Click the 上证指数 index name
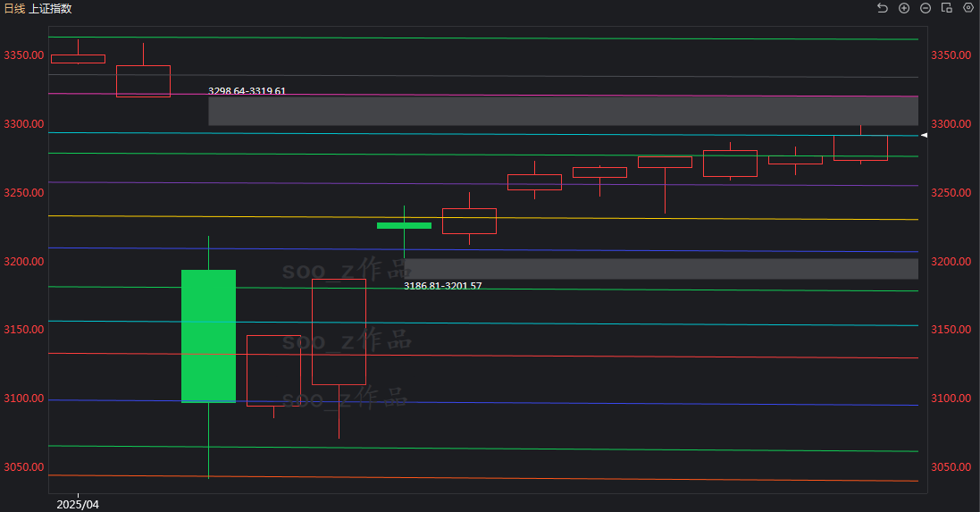980x512 pixels. coord(50,9)
